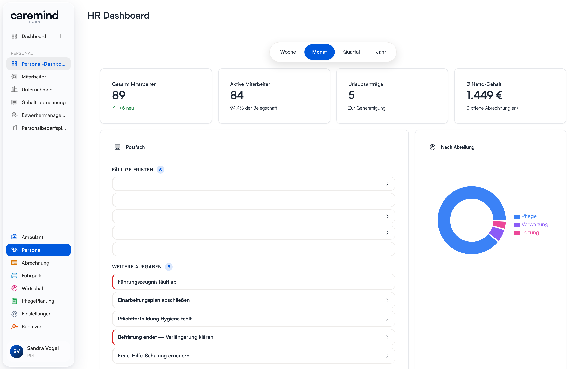Image resolution: width=588 pixels, height=369 pixels.
Task: Open chevron for Erste-Hilfe-Schulung erneuern
Action: coord(387,356)
